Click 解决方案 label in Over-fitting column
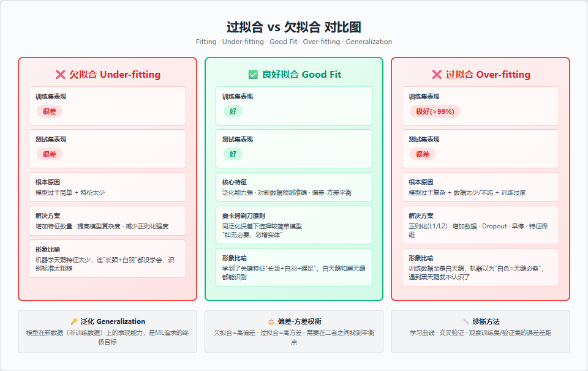The height and width of the screenshot is (371, 588). [421, 216]
